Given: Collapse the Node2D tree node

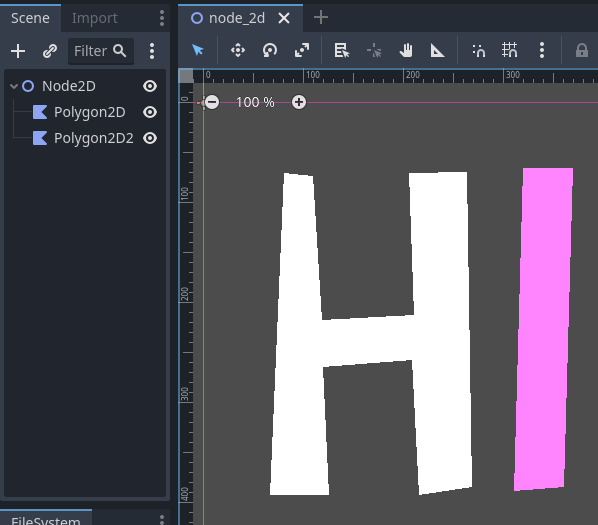Looking at the screenshot, I should point(14,86).
